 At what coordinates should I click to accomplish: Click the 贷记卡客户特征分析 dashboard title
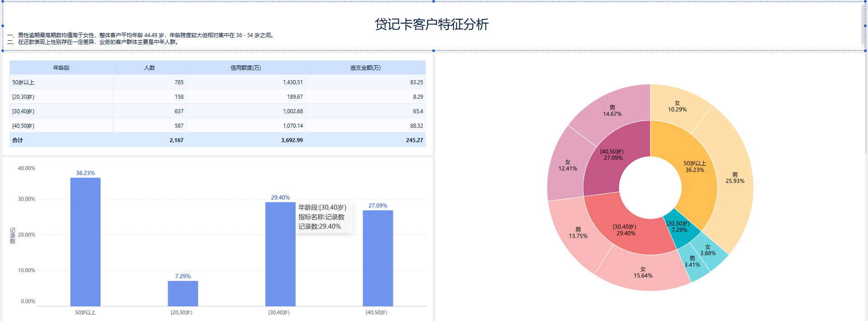click(x=431, y=24)
